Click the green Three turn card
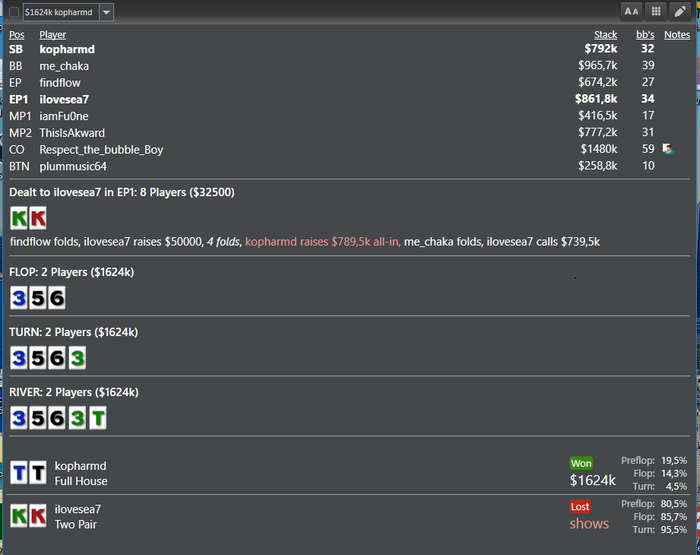Image resolution: width=700 pixels, height=555 pixels. 77,358
